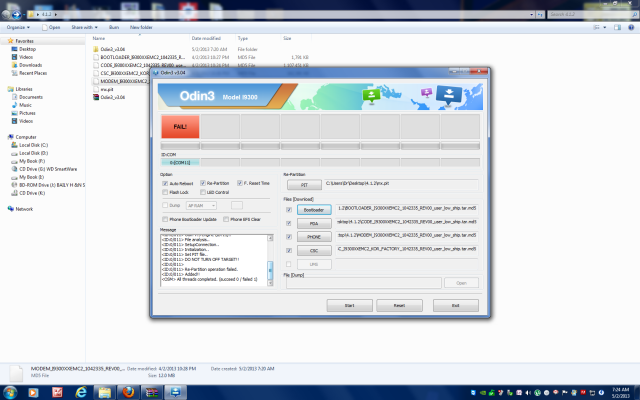
Task: Click Burn in the Explorer toolbar
Action: 114,29
